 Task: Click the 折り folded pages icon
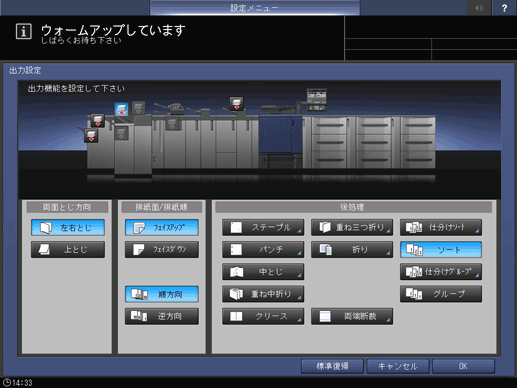pyautogui.click(x=325, y=250)
